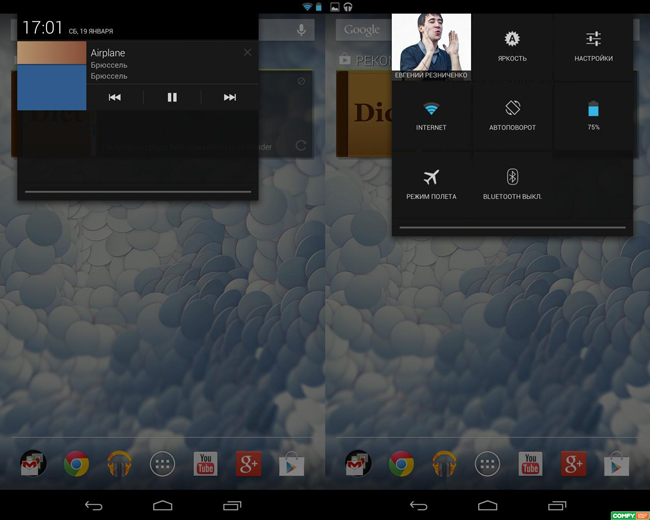Dismiss the Airplane music notification
The image size is (650, 520).
tap(247, 52)
